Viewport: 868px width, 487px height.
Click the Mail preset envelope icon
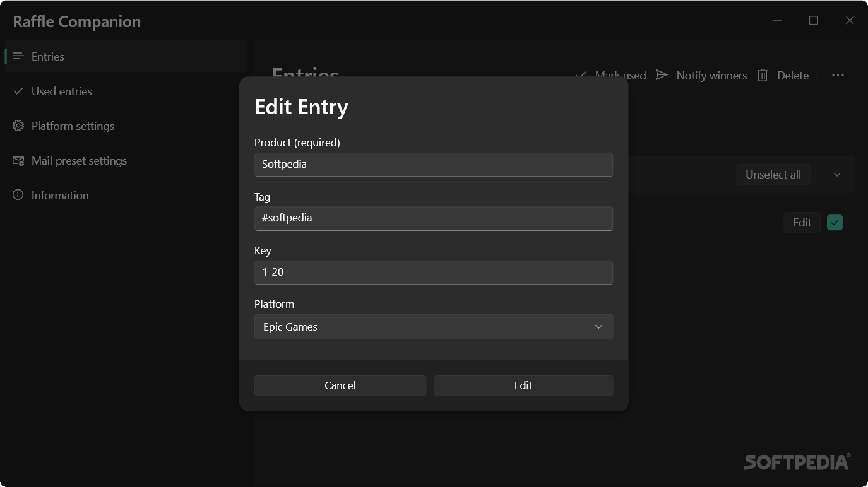point(18,160)
